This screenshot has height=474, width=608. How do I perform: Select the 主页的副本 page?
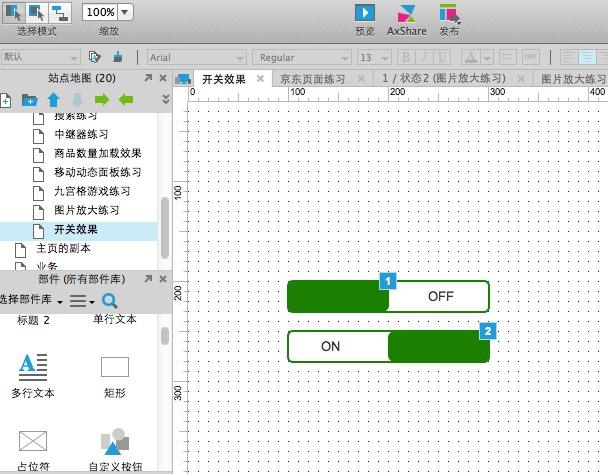(79, 249)
